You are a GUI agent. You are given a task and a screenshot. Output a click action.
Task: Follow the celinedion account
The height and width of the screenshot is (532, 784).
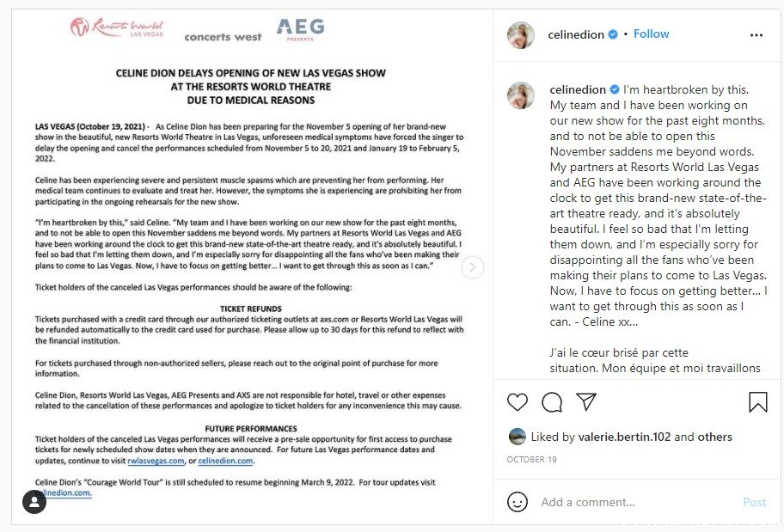pyautogui.click(x=651, y=34)
